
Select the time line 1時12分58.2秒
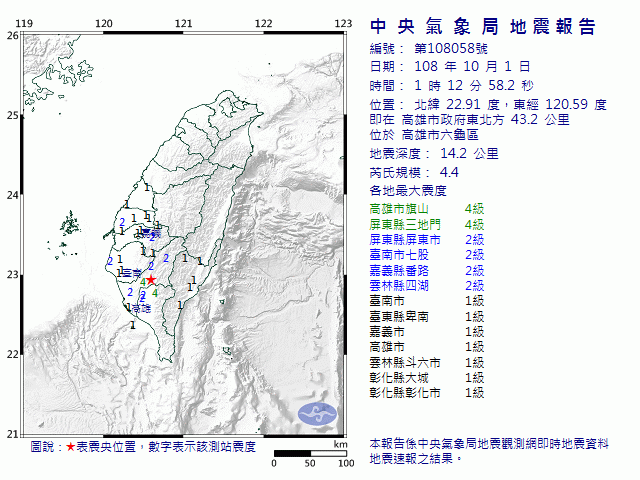[x=474, y=85]
